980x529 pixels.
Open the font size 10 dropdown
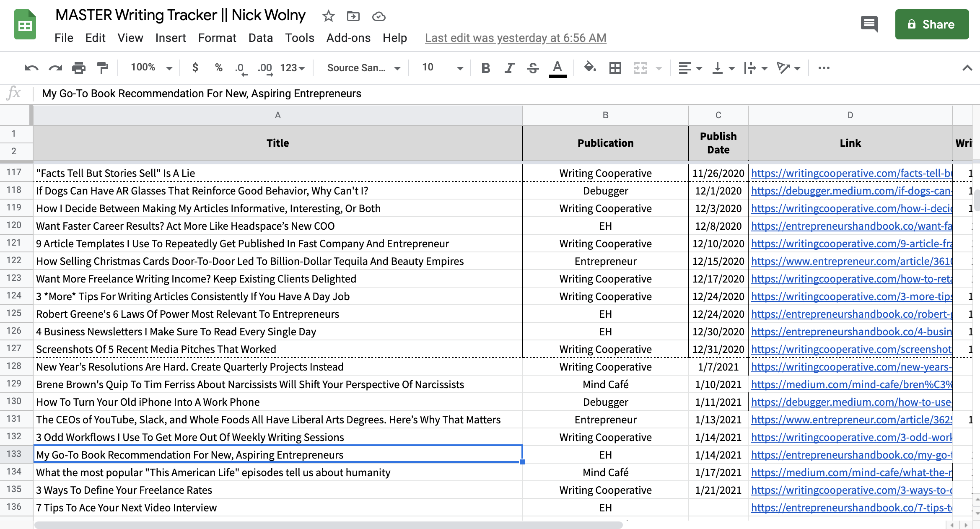(442, 67)
